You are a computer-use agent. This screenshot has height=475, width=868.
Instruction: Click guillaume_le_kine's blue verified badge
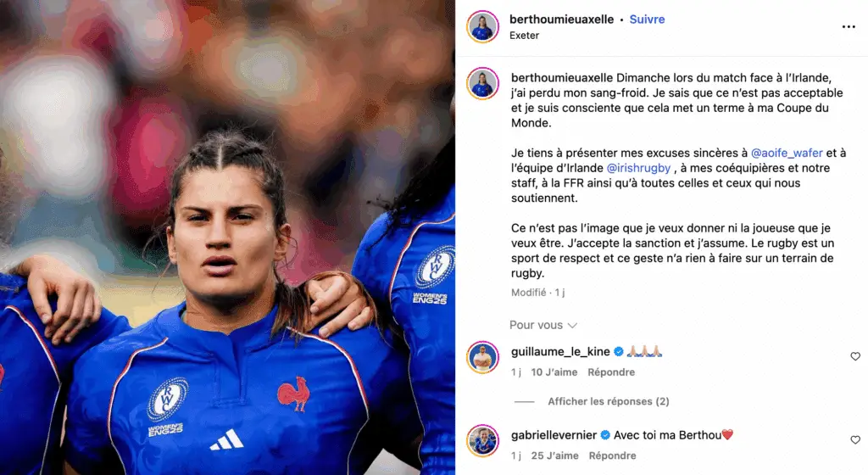point(618,351)
